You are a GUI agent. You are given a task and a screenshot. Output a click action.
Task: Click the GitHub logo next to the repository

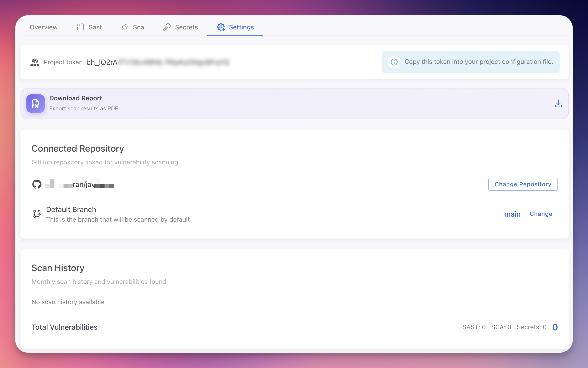[x=36, y=184]
